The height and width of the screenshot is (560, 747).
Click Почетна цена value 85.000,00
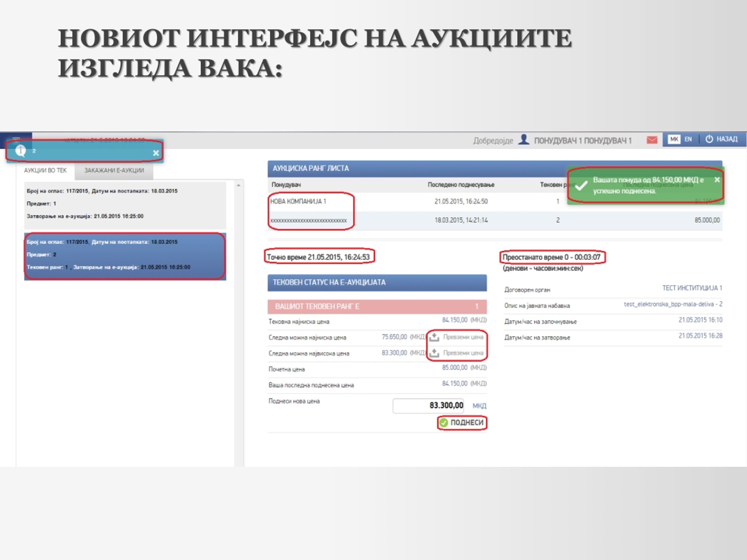tap(455, 367)
